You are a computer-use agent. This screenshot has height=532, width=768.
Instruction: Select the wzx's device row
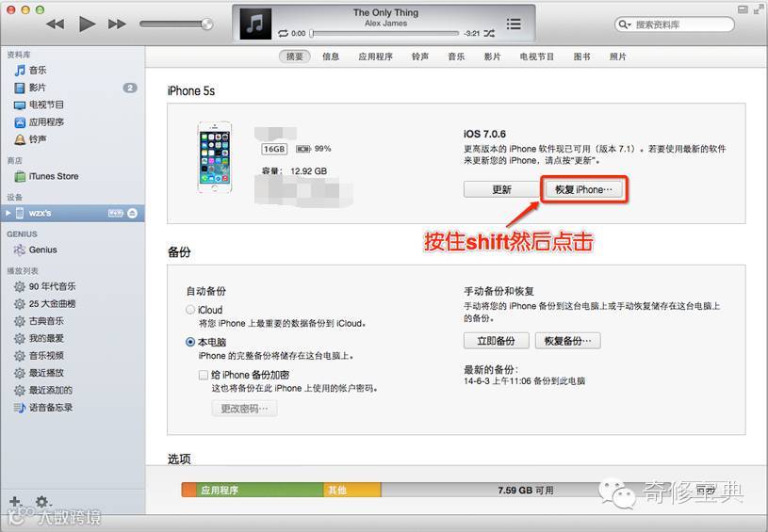click(73, 213)
